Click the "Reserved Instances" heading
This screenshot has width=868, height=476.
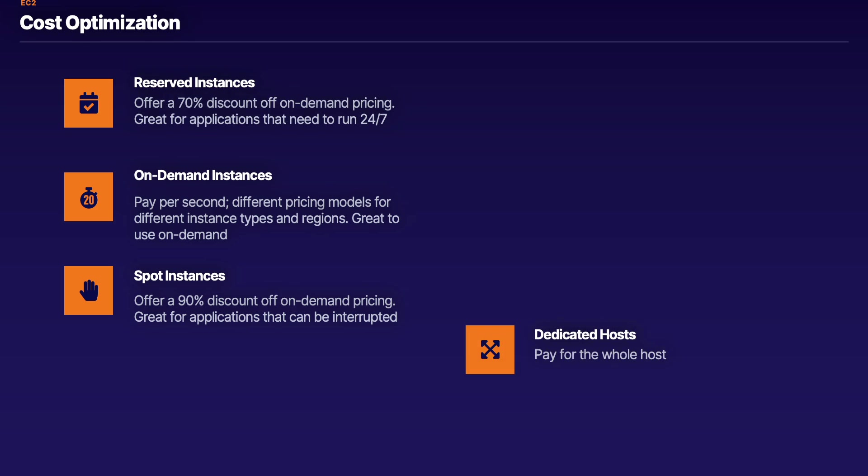click(194, 83)
